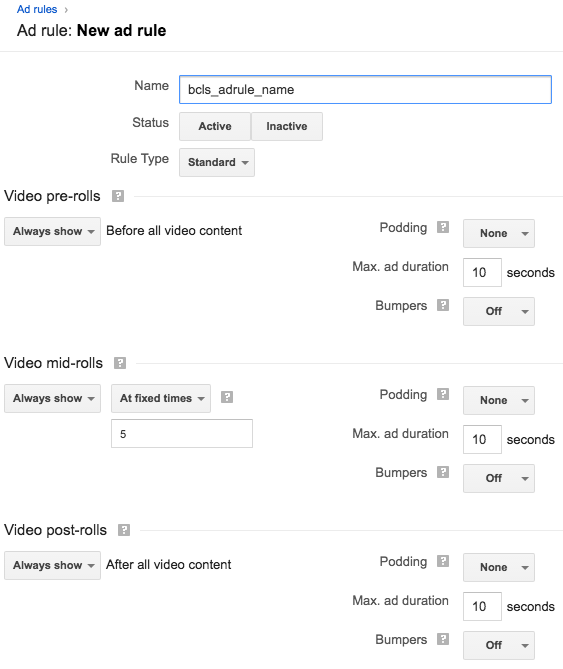Open help icon beside Video pre-rolls heading
The image size is (563, 669).
(118, 196)
